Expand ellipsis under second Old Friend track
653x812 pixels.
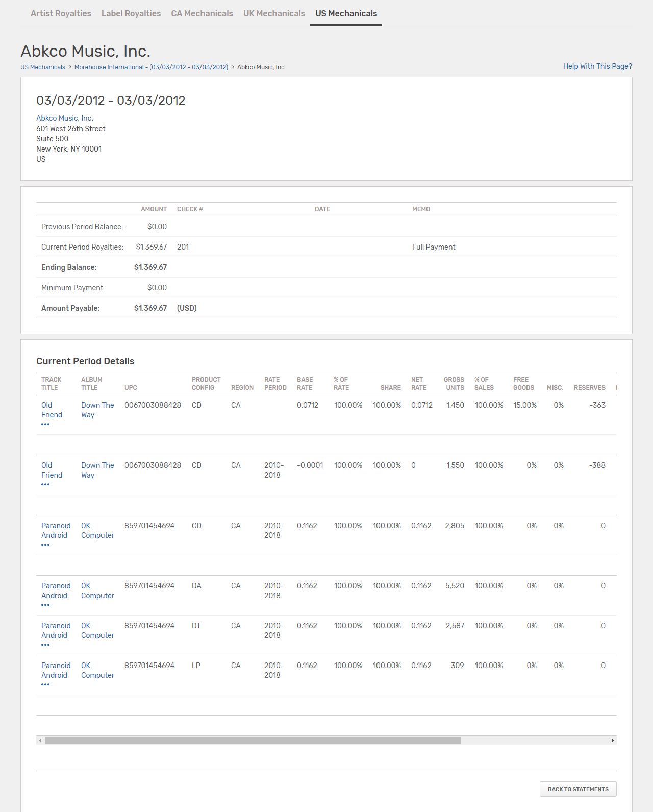(45, 485)
